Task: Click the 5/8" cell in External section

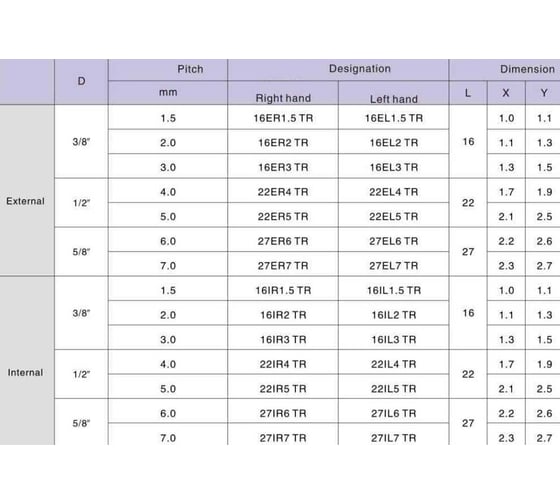Action: [x=81, y=252]
